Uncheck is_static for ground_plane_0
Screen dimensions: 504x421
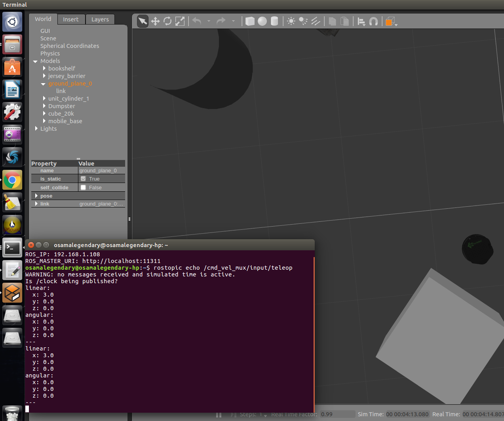point(83,179)
